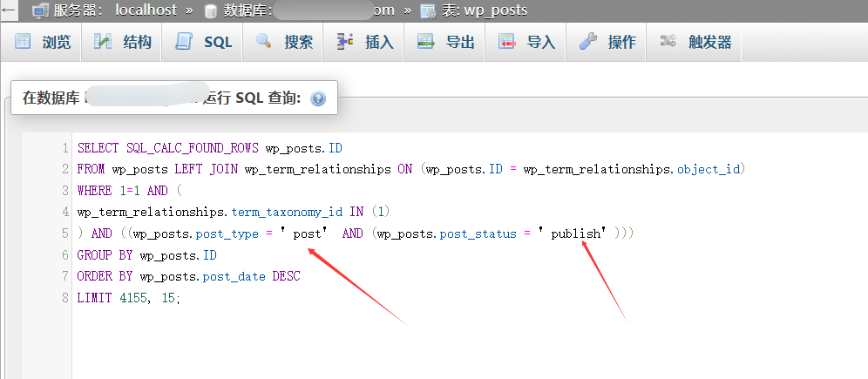868x379 pixels.
Task: Click the term_taxonomy_id IN (1) line
Action: coord(234,212)
